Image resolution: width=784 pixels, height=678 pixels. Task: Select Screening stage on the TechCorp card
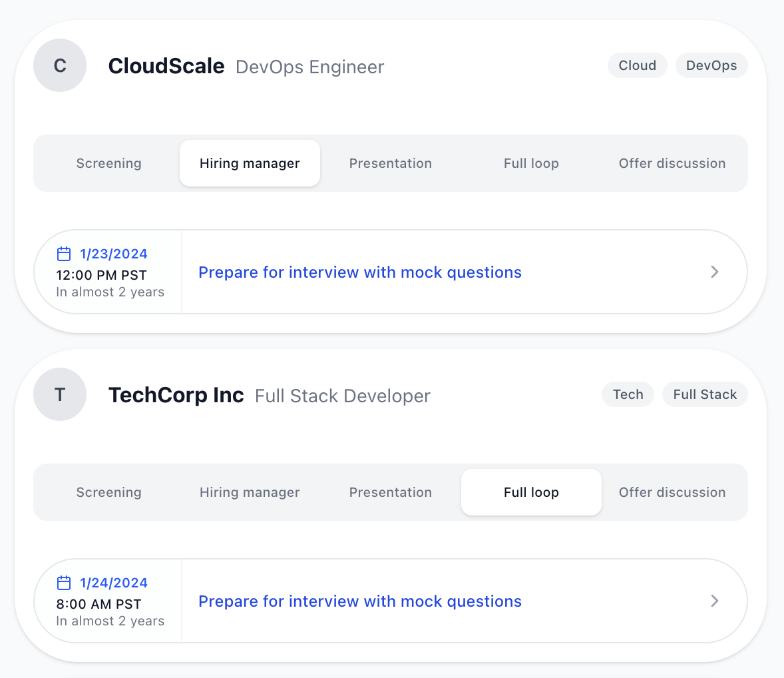coord(108,492)
